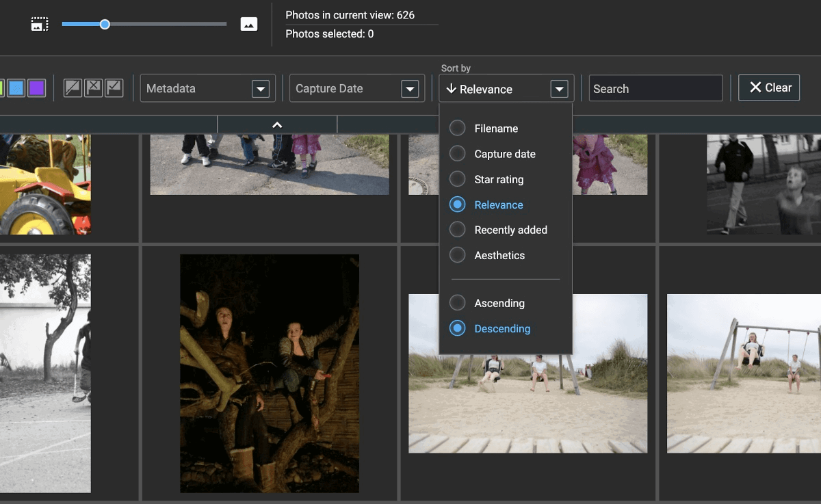Image resolution: width=821 pixels, height=504 pixels.
Task: Select the night photo of women in tree
Action: tap(270, 373)
